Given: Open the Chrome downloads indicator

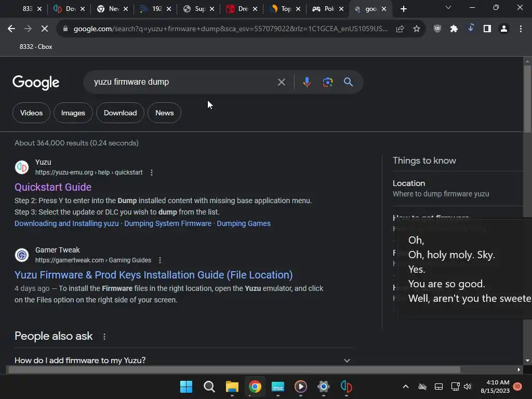Looking at the screenshot, I should pyautogui.click(x=471, y=29).
